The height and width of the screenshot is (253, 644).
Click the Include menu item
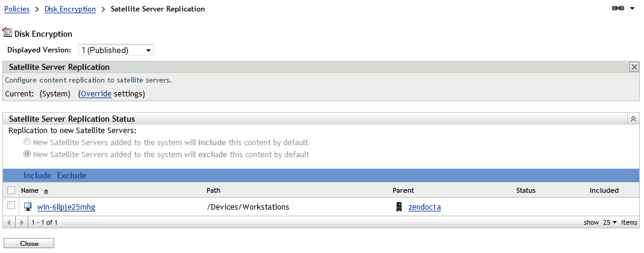(x=37, y=175)
